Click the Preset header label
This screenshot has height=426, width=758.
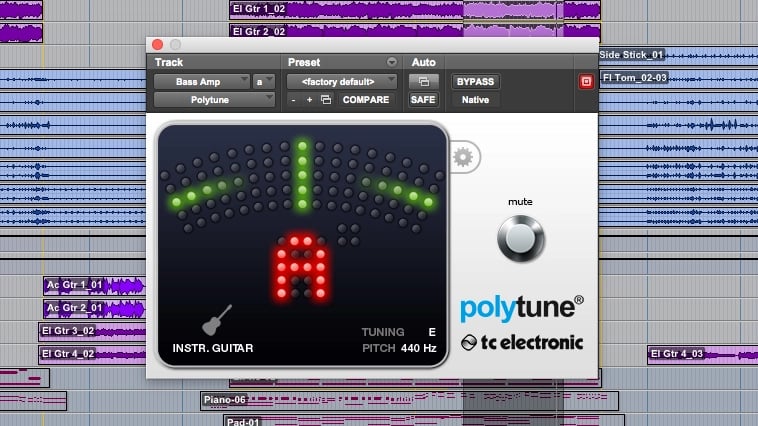pos(304,62)
